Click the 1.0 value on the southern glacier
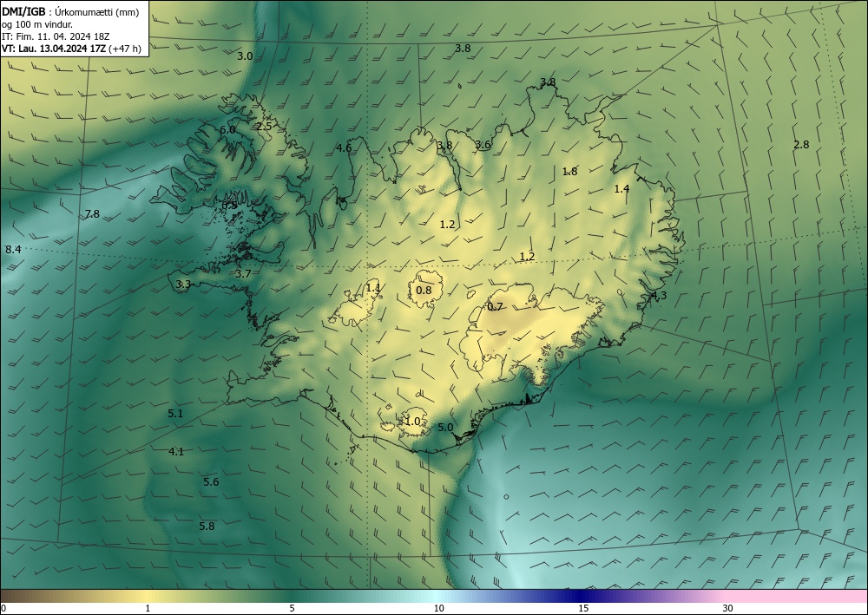Viewport: 868px width, 615px height. (413, 422)
